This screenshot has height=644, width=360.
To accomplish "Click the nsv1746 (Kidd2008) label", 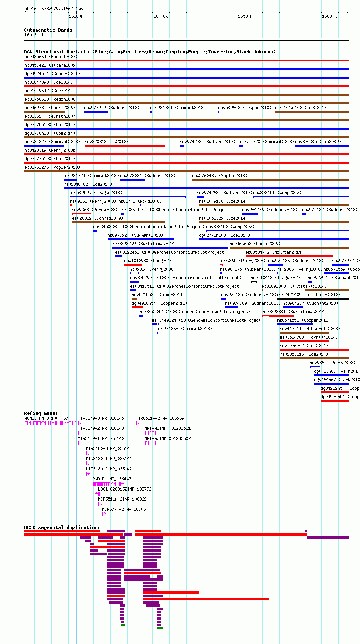I will pyautogui.click(x=140, y=201).
